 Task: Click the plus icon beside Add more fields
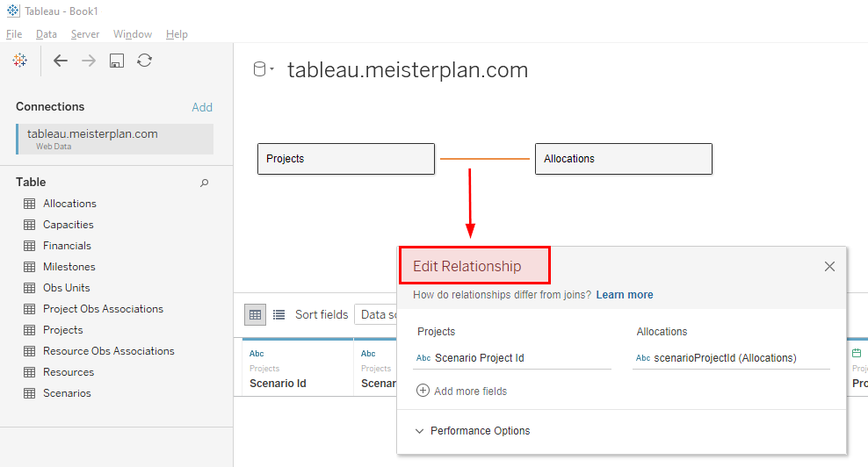click(x=423, y=391)
